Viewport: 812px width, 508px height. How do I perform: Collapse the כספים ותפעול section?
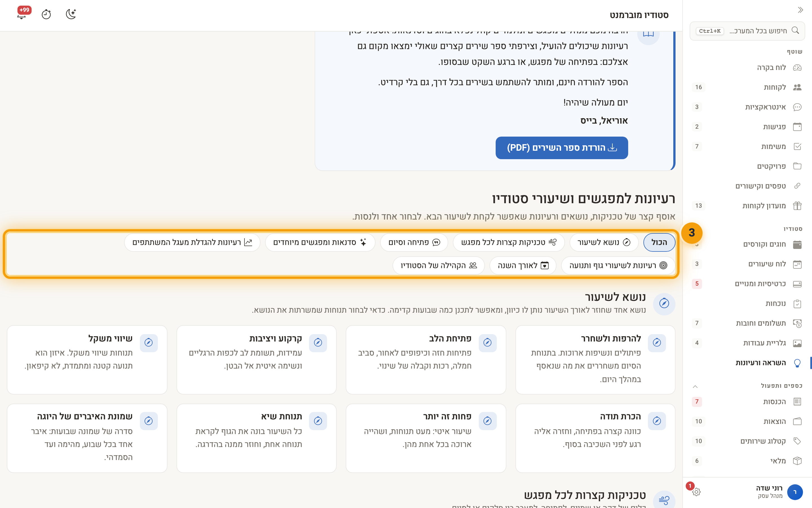click(695, 386)
